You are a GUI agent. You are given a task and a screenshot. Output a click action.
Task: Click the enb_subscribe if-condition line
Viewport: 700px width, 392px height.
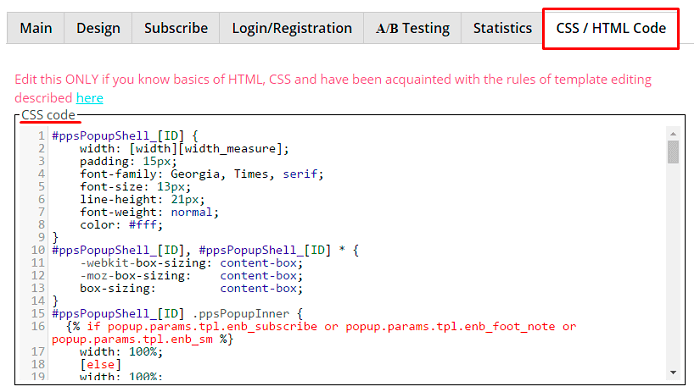pos(314,333)
